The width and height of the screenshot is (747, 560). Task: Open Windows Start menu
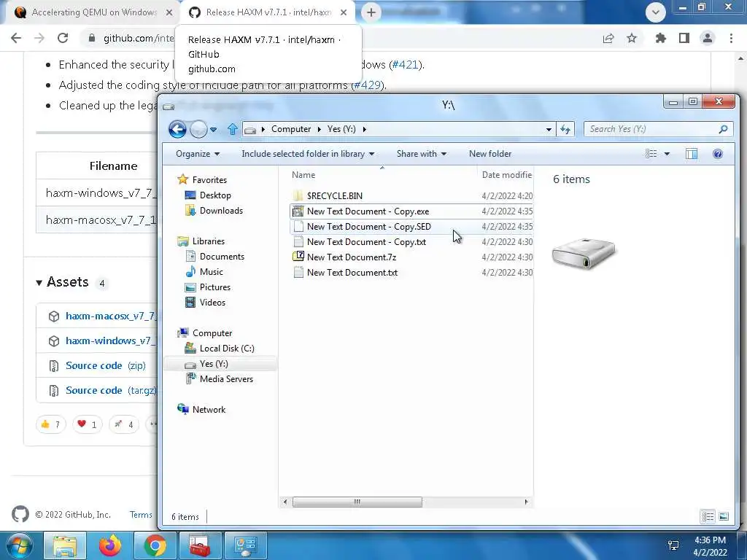(19, 545)
